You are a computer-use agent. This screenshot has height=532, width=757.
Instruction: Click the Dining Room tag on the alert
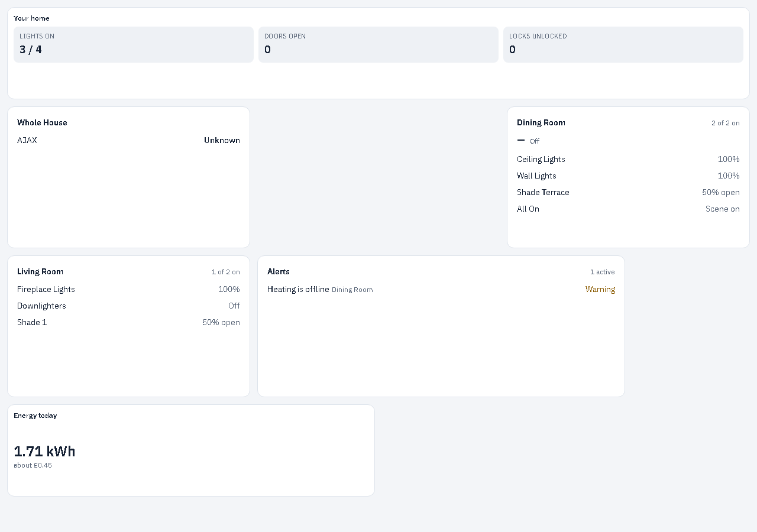point(352,290)
